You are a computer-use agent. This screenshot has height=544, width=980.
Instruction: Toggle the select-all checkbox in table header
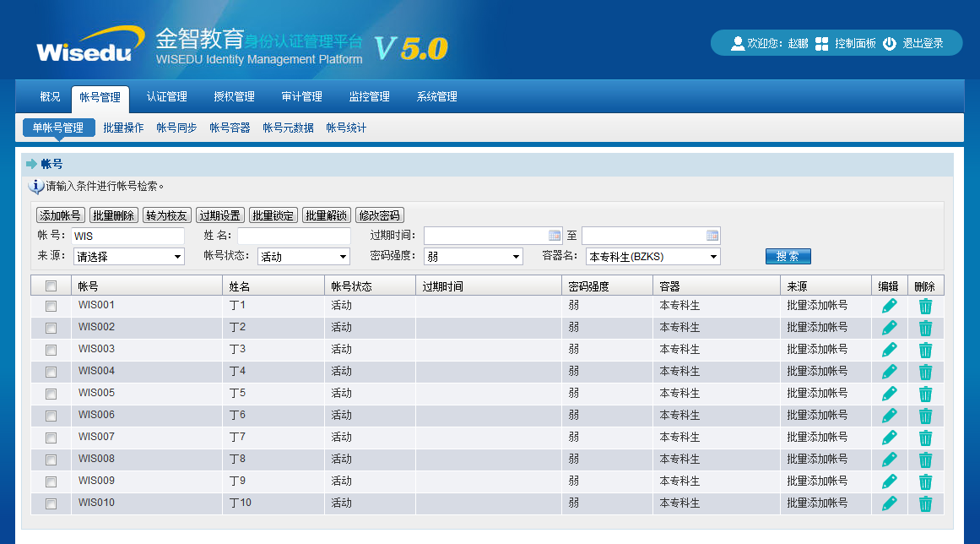click(51, 286)
